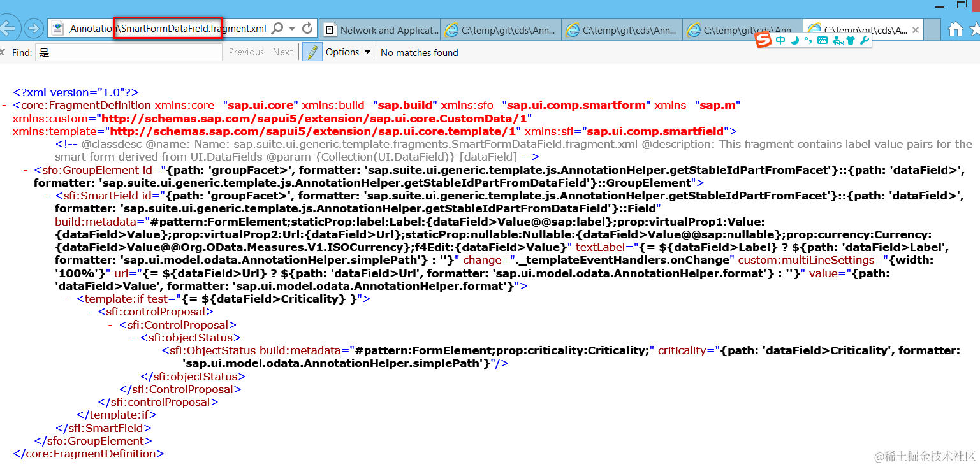Click the Previous match button
980x467 pixels.
(246, 52)
